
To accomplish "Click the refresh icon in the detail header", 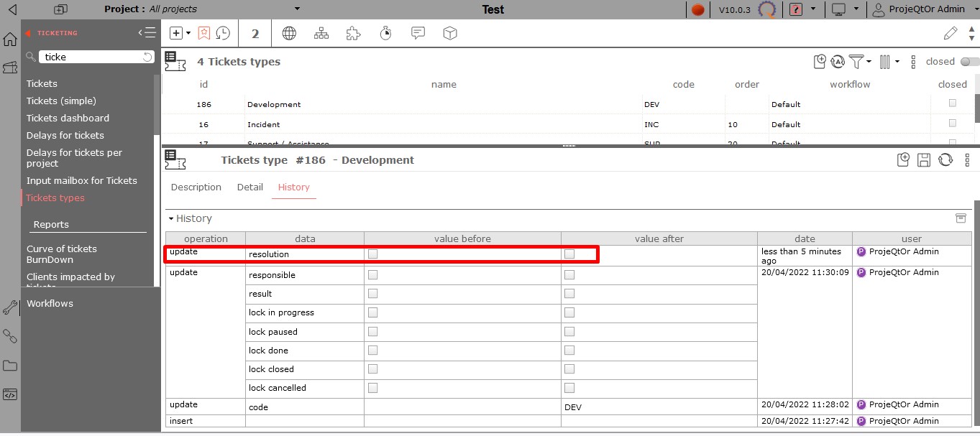I will (x=945, y=160).
